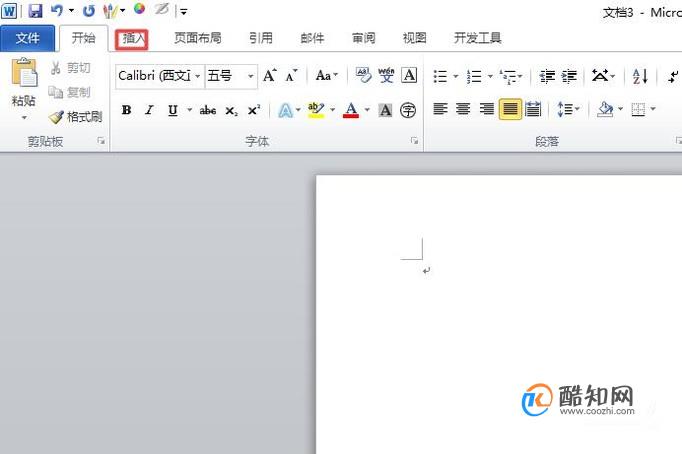
Task: Click Sort A-Z icon
Action: click(640, 77)
